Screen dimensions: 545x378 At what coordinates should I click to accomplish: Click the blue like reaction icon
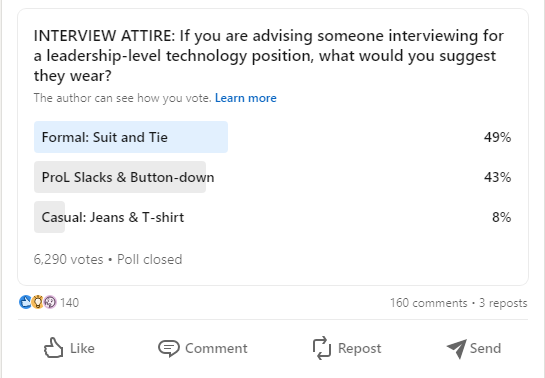pos(25,302)
